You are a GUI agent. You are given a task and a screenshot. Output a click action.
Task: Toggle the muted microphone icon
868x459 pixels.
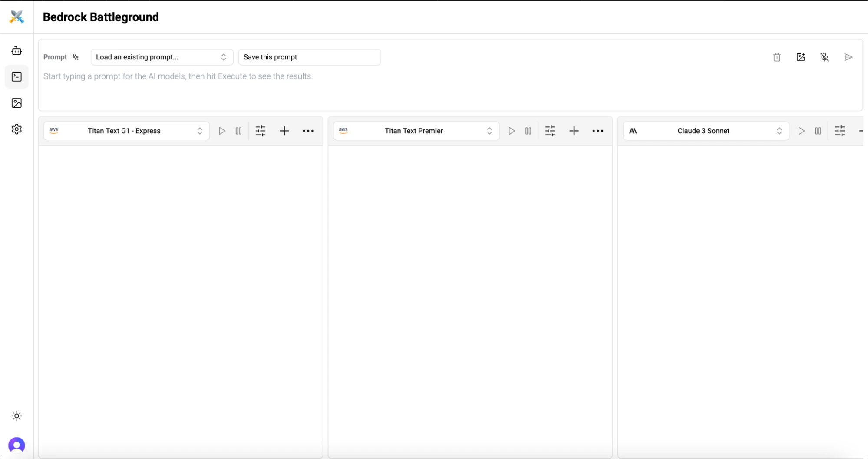pyautogui.click(x=825, y=57)
